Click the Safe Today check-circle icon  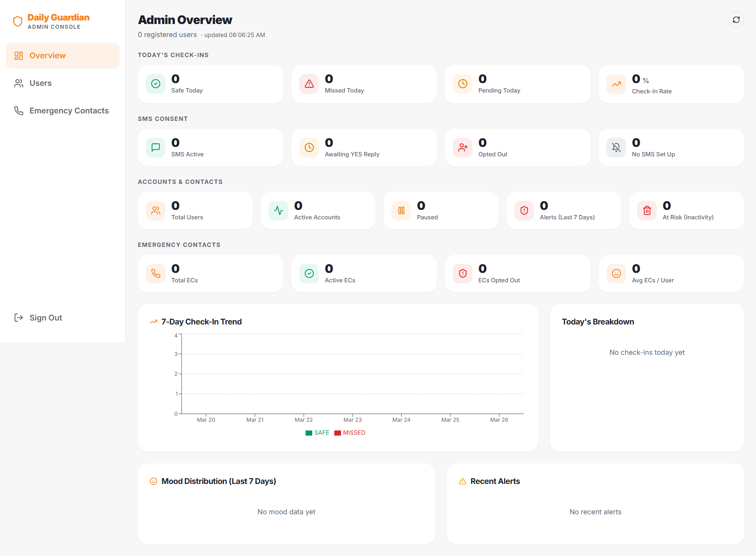pos(155,84)
